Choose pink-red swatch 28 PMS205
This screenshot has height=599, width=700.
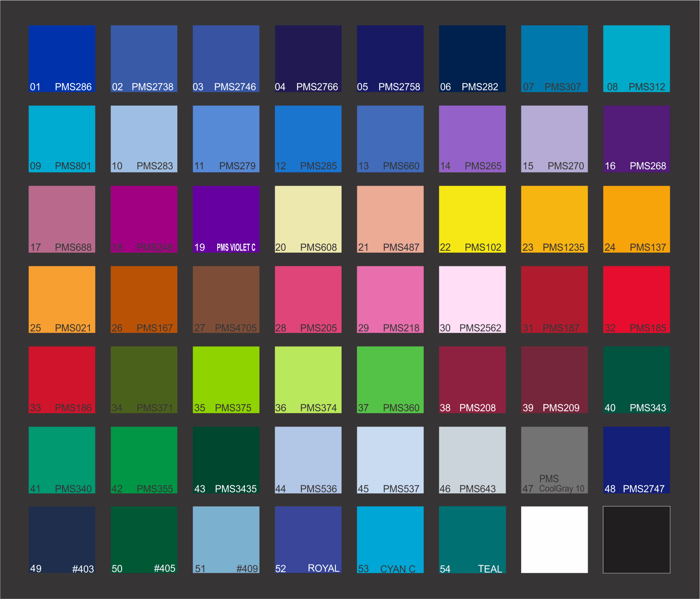point(308,299)
